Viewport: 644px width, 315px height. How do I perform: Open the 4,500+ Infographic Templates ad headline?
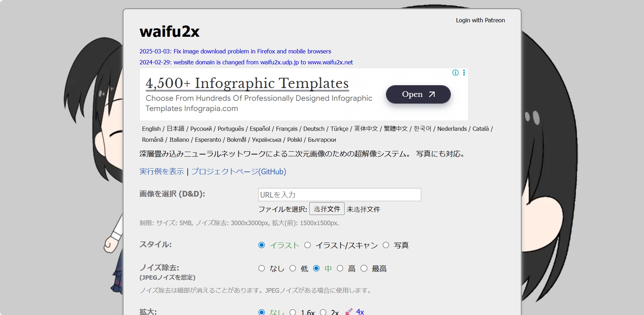tap(247, 83)
